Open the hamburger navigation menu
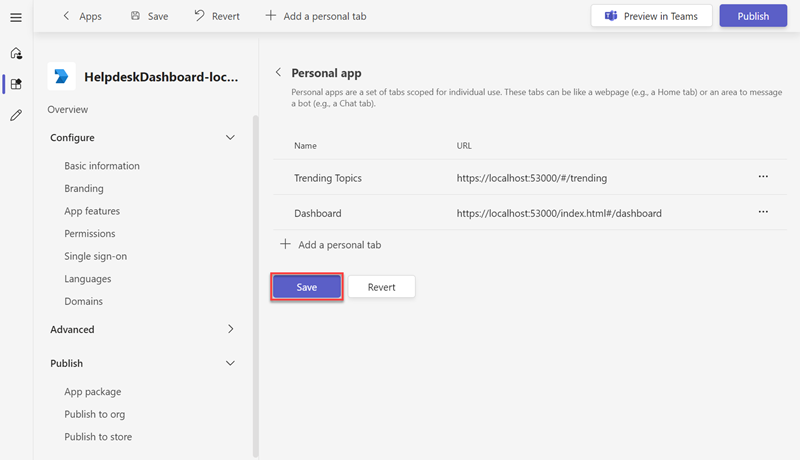 coord(16,17)
